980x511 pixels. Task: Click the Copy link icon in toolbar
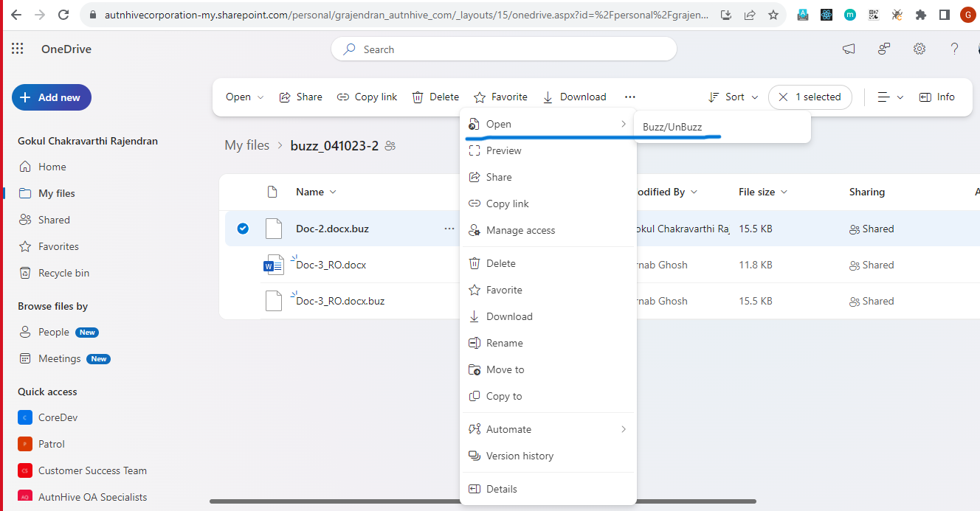tap(342, 97)
